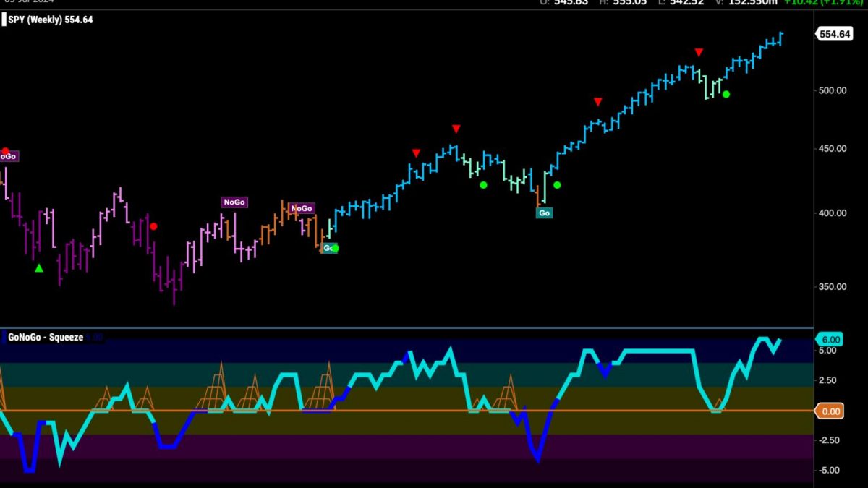Click the red down-triangle nearest the 554.64 tag

699,52
